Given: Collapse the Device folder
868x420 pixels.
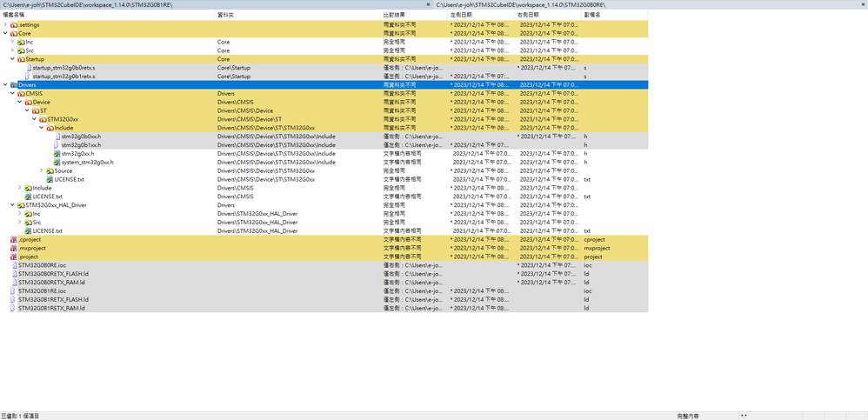Looking at the screenshot, I should [20, 103].
